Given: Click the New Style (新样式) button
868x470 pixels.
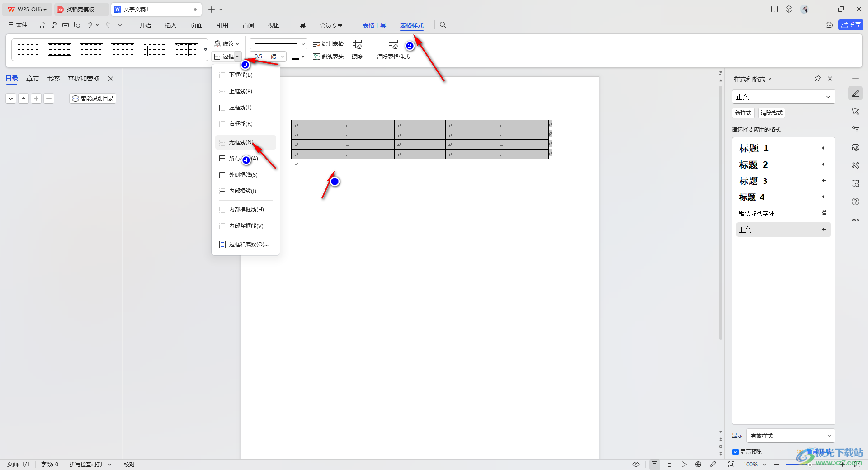Looking at the screenshot, I should [x=743, y=113].
